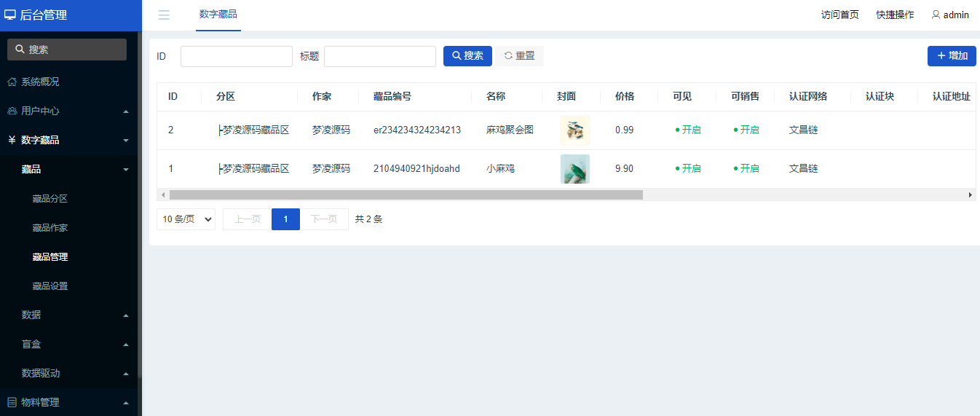The image size is (980, 416).
Task: Click the 系统概况 home icon
Action: coord(12,82)
